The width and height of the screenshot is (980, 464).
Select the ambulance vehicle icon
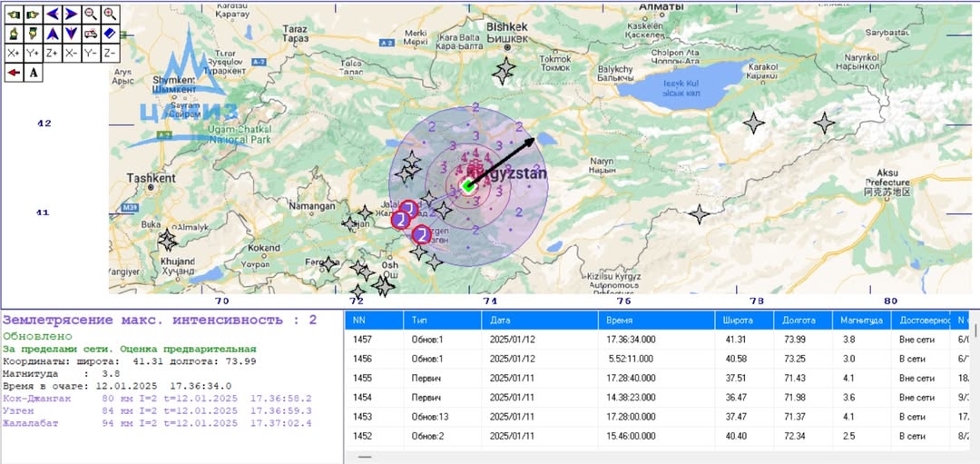[x=91, y=34]
